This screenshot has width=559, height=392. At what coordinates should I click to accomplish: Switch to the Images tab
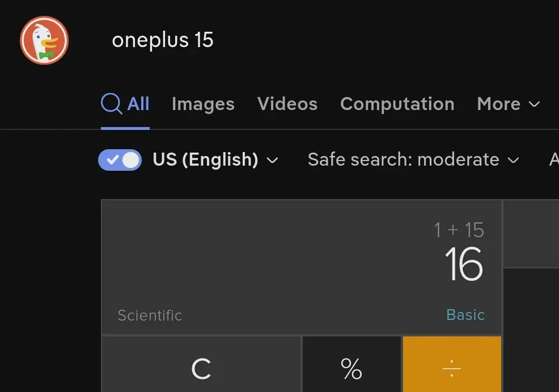pos(203,104)
